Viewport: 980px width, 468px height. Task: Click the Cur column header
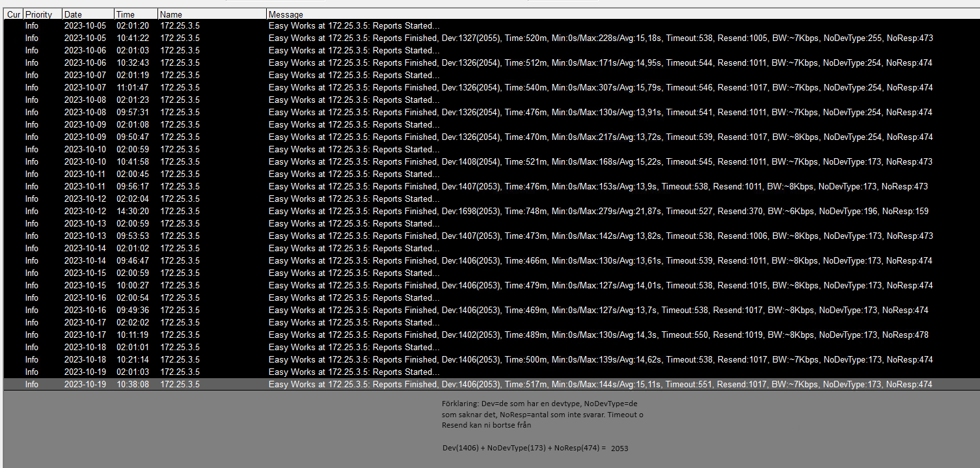(x=14, y=14)
